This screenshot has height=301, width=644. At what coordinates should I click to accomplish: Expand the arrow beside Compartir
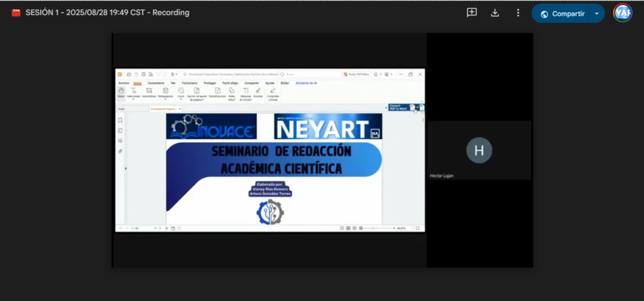(597, 14)
